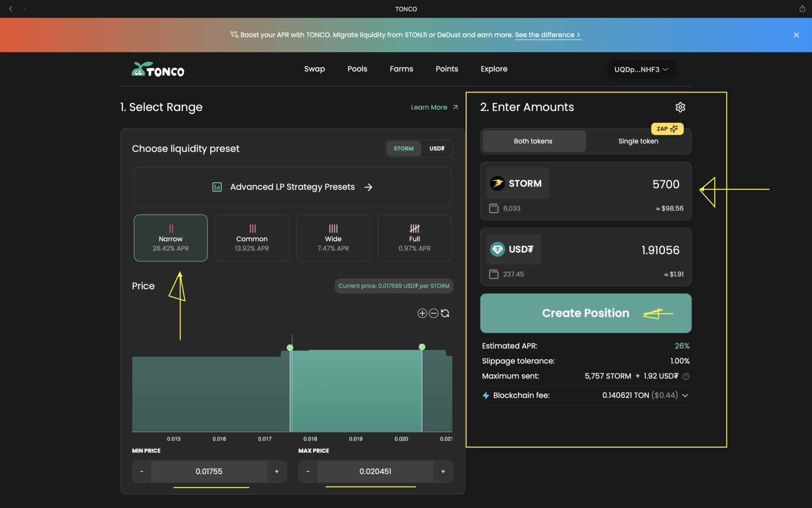This screenshot has width=812, height=508.
Task: Click the ≈ $98.56 STORM value estimate
Action: [669, 209]
